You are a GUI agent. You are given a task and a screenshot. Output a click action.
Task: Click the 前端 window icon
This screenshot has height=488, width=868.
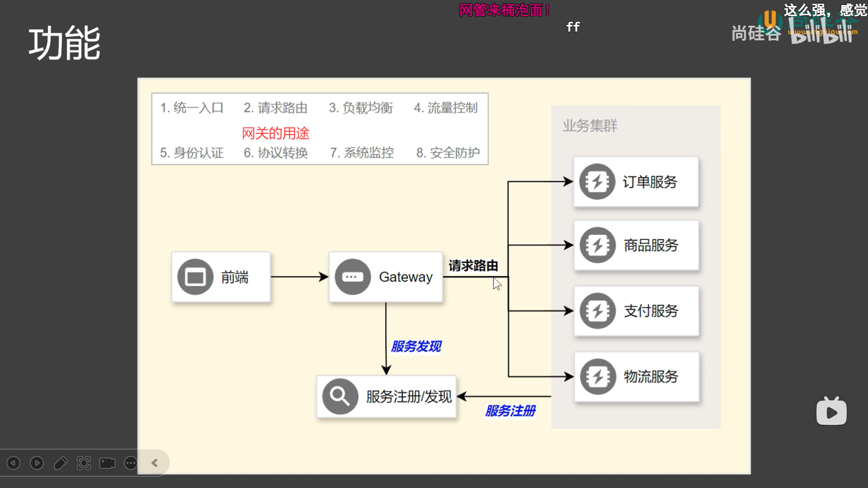(195, 277)
